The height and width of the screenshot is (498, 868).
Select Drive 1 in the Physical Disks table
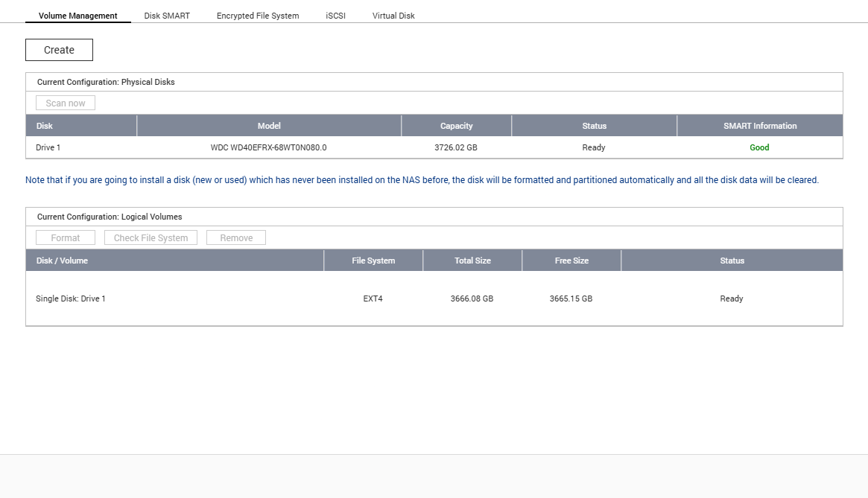pos(48,147)
